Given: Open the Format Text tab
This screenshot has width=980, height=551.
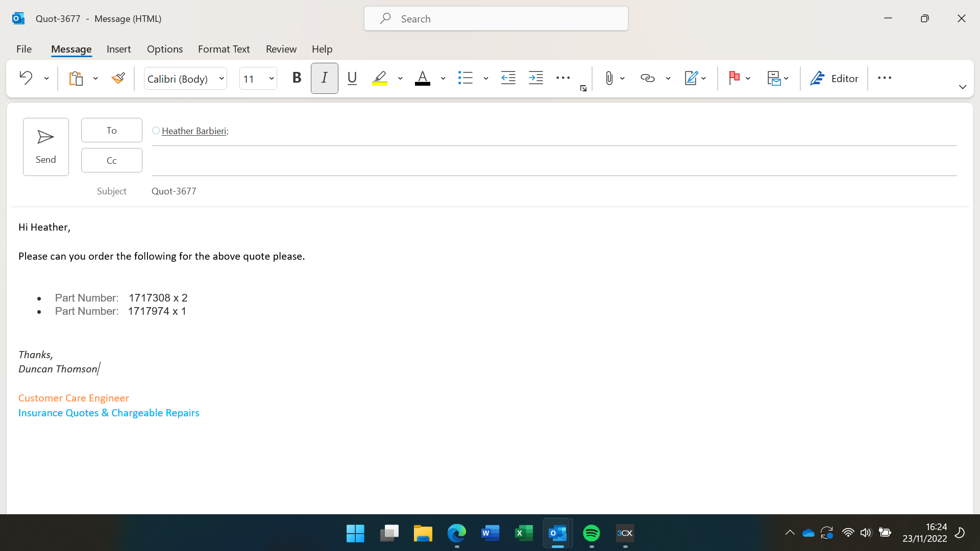Looking at the screenshot, I should tap(224, 49).
